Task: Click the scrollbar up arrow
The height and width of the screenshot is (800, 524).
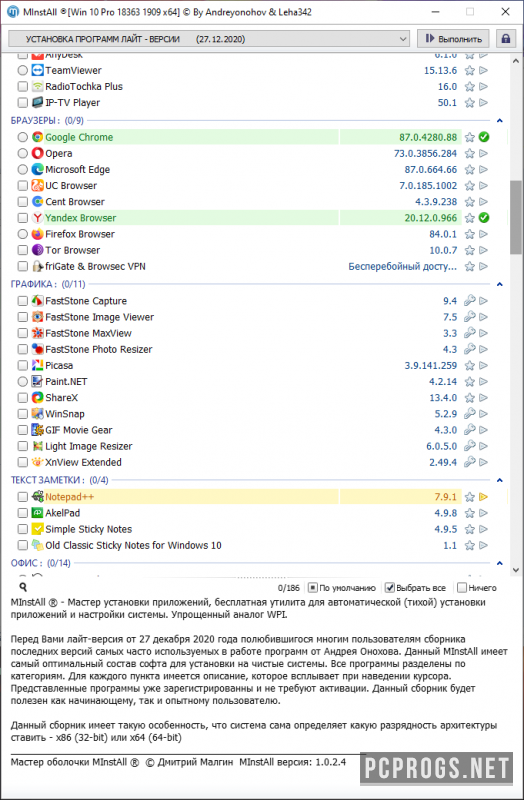Action: (515, 60)
